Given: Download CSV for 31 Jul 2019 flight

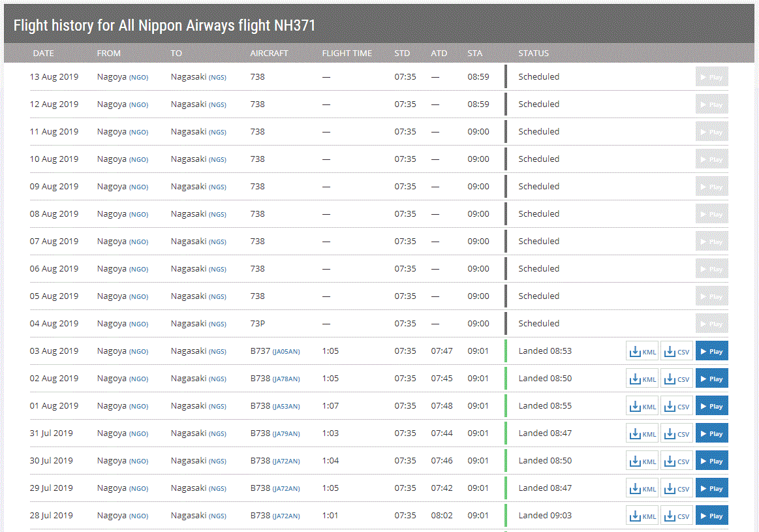Looking at the screenshot, I should [x=677, y=433].
